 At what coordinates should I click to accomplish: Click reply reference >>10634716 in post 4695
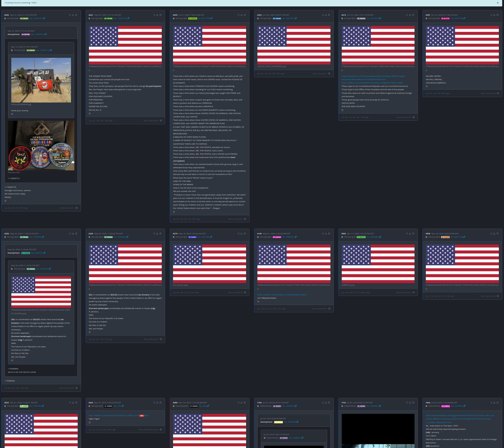pos(10,187)
